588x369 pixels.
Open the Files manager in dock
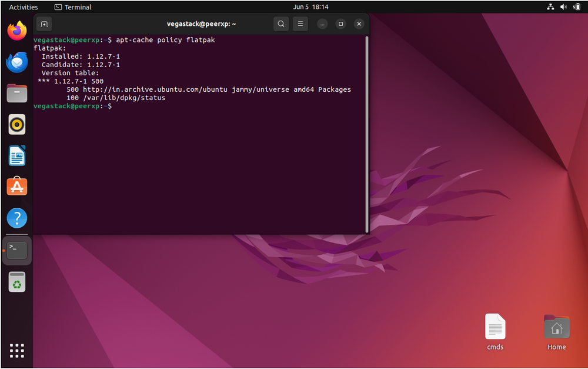[x=17, y=93]
